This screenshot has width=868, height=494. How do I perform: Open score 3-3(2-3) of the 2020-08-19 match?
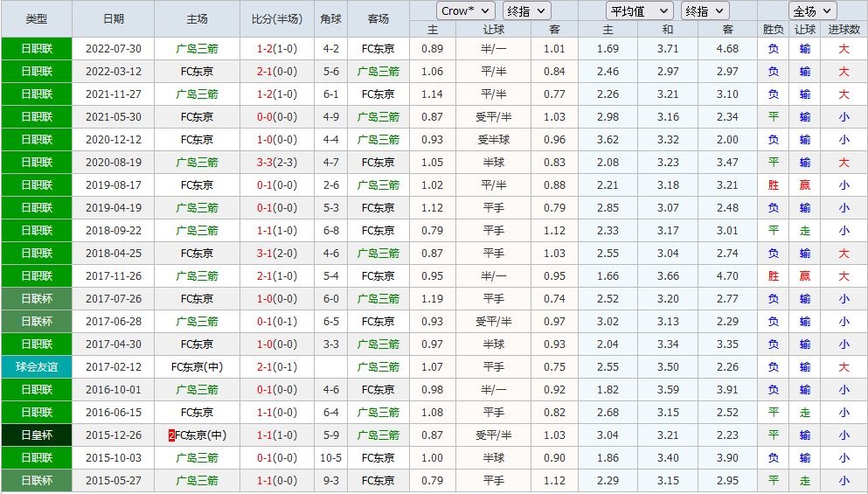pyautogui.click(x=277, y=163)
